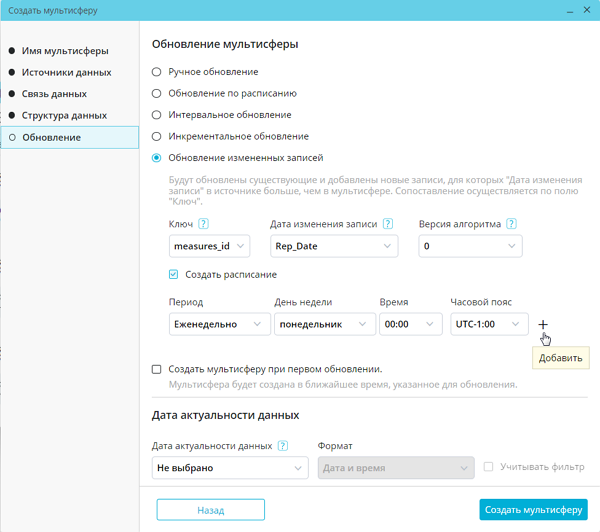The height and width of the screenshot is (532, 600).
Task: Switch to Структура данных step
Action: [64, 115]
